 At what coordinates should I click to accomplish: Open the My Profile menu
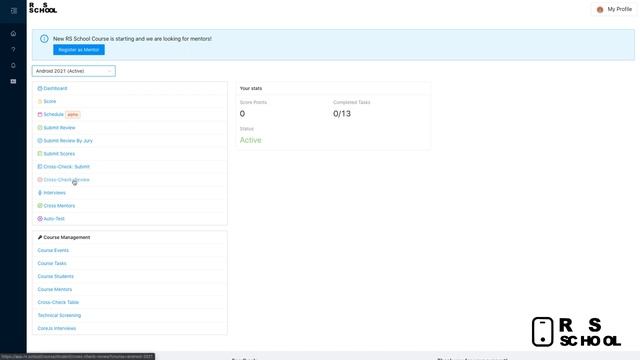[614, 9]
